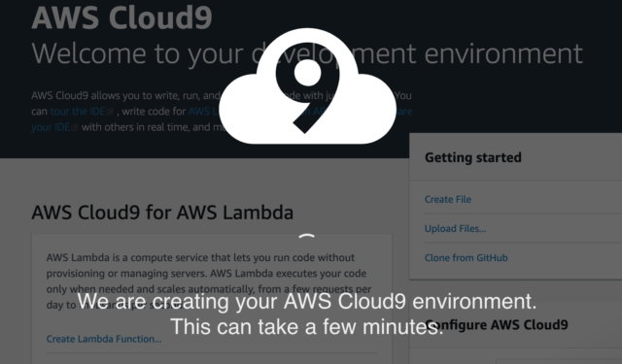Image resolution: width=622 pixels, height=364 pixels.
Task: Choose the Upload Files... link
Action: (x=455, y=228)
